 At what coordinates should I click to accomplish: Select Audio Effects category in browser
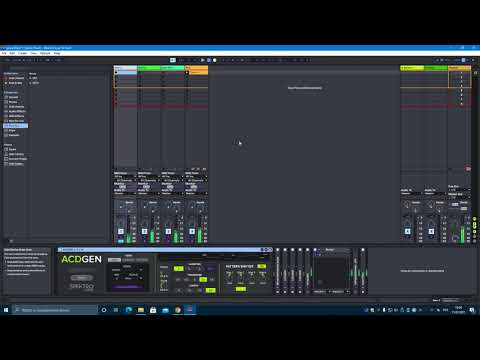15,111
